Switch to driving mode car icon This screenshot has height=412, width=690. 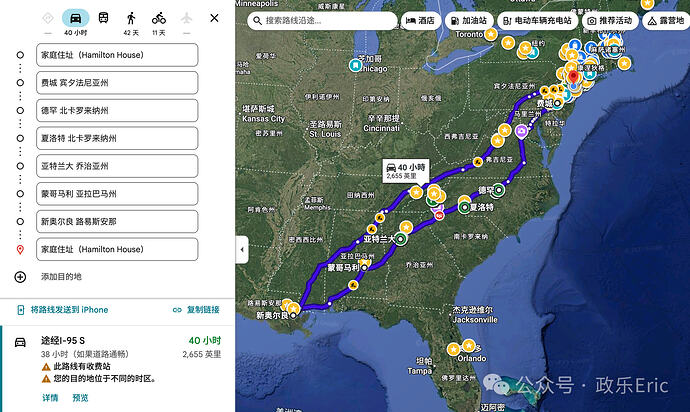76,18
